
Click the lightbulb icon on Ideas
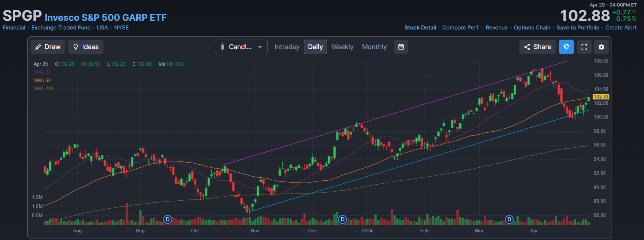(76, 47)
